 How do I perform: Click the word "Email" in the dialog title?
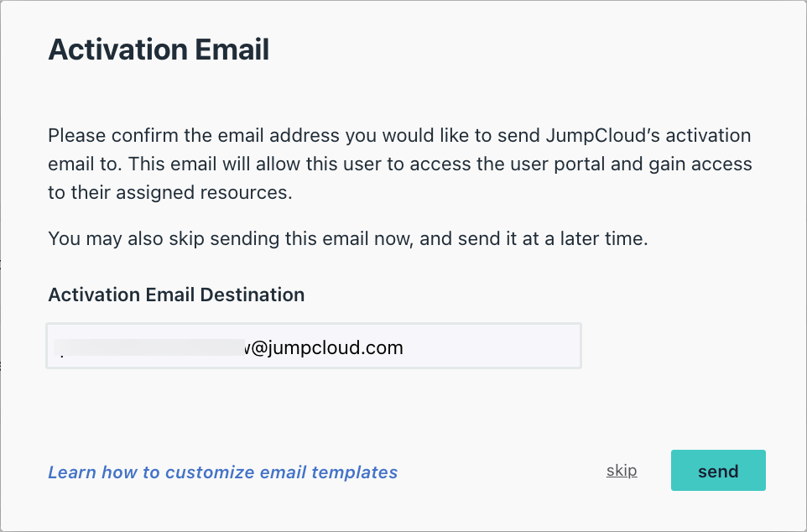point(232,50)
